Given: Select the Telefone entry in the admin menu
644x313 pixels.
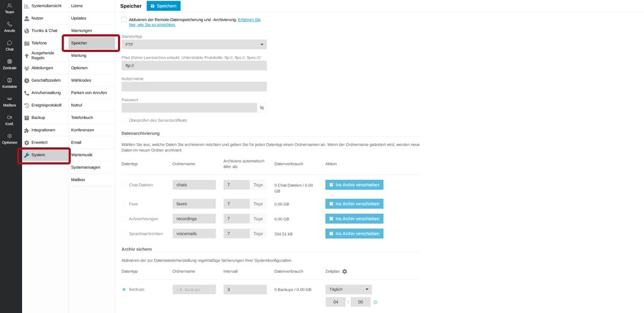Looking at the screenshot, I should point(46,43).
